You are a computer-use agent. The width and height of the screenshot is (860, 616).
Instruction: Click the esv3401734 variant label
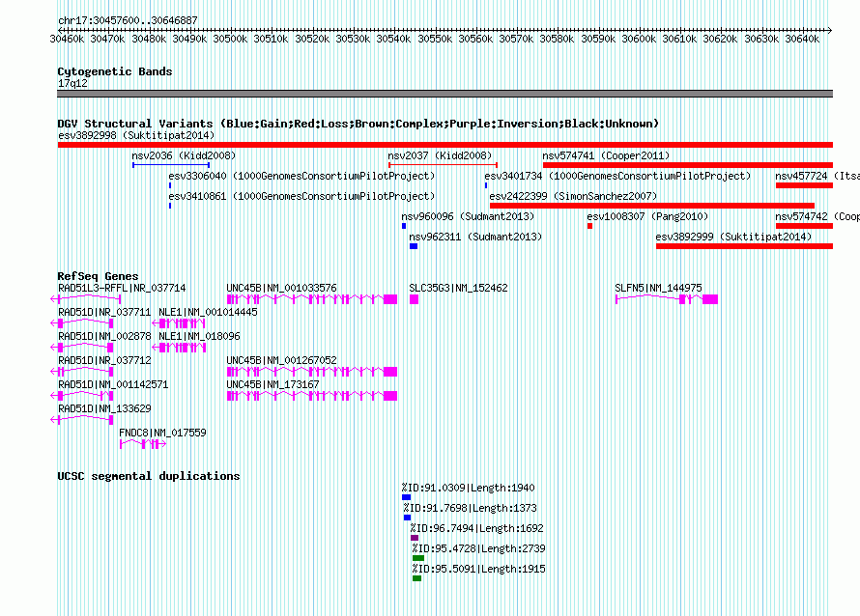coord(617,176)
